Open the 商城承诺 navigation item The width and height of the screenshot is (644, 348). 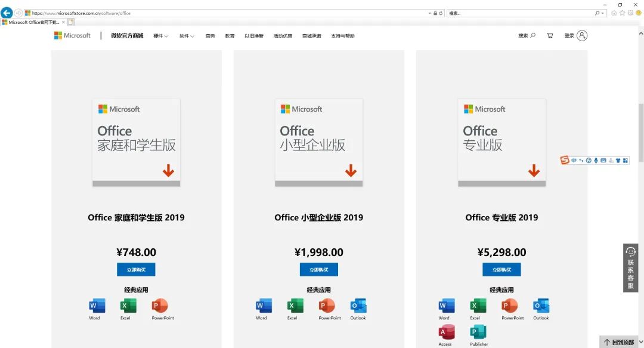(311, 36)
